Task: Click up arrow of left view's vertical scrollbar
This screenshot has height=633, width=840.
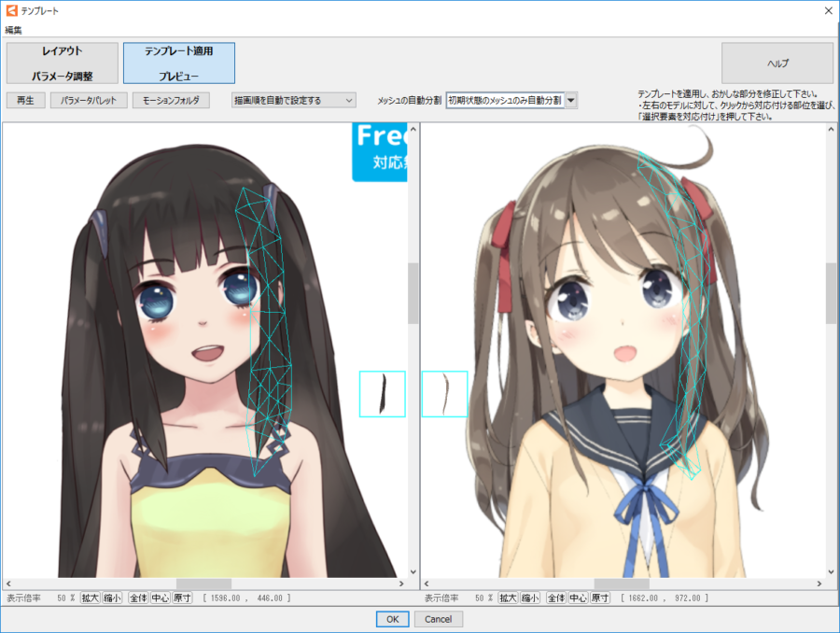Action: tap(413, 129)
